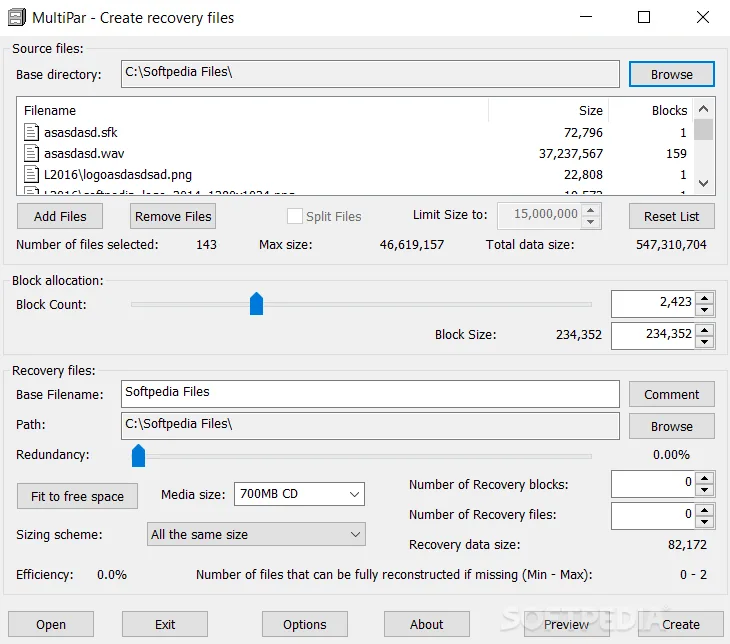The image size is (730, 644).
Task: Click the Exit button
Action: click(165, 624)
